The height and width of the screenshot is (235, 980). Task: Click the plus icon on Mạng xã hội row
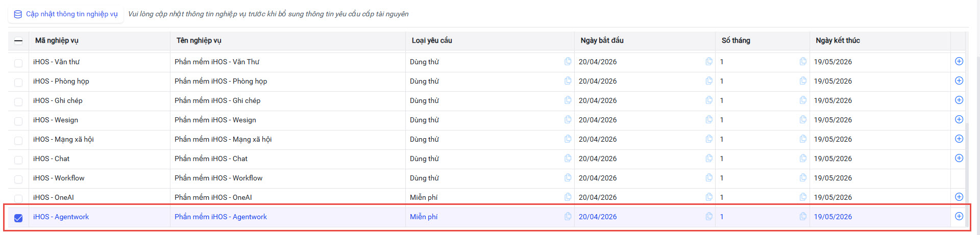(x=959, y=139)
